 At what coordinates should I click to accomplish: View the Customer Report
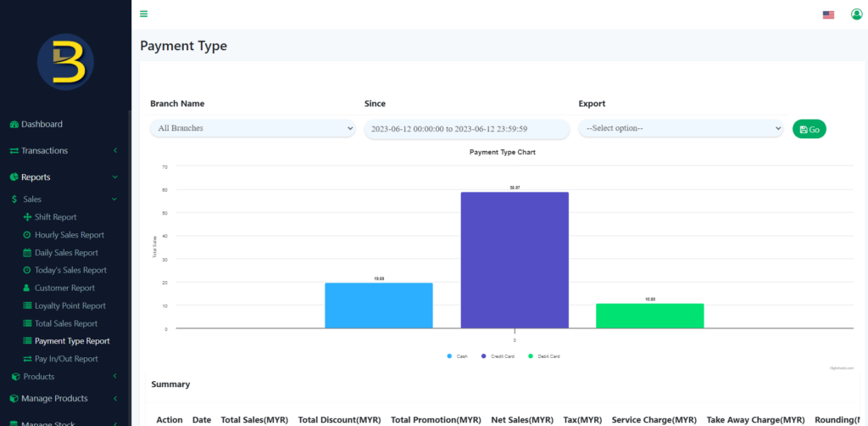[x=64, y=289]
